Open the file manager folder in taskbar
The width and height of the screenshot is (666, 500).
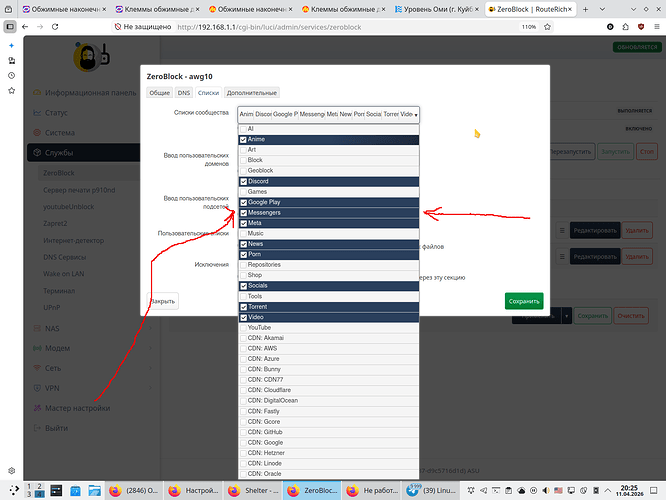[x=94, y=491]
